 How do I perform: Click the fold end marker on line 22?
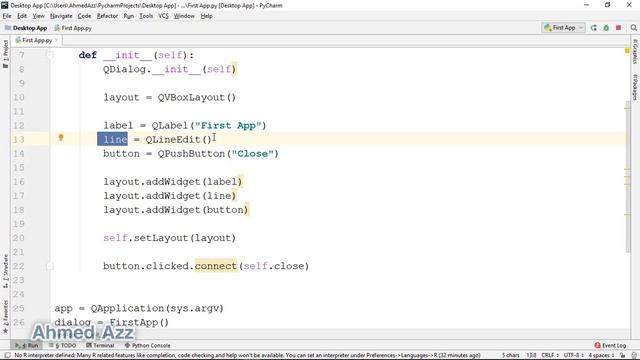[x=50, y=266]
